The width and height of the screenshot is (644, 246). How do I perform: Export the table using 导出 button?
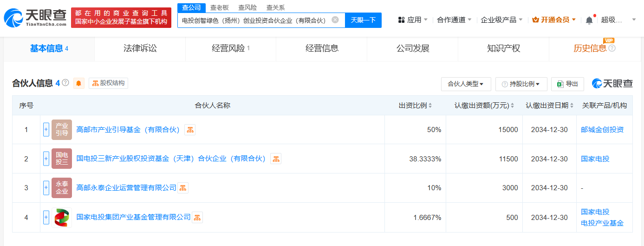click(567, 84)
